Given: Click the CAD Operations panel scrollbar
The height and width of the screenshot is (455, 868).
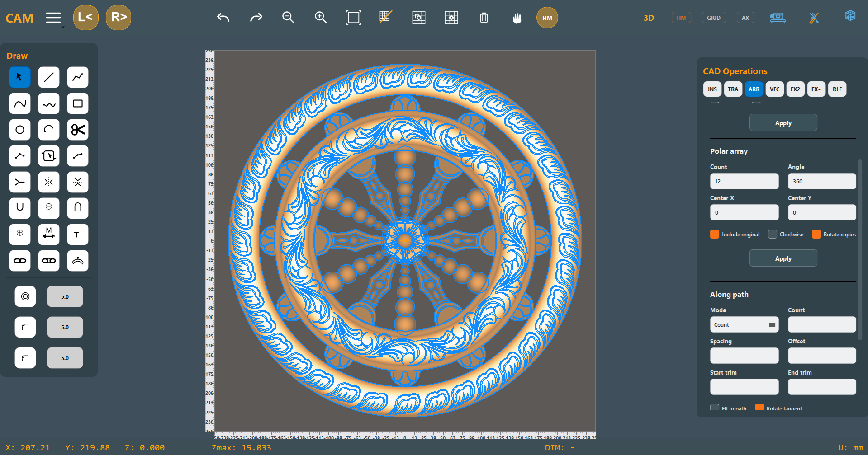Looking at the screenshot, I should 859,249.
